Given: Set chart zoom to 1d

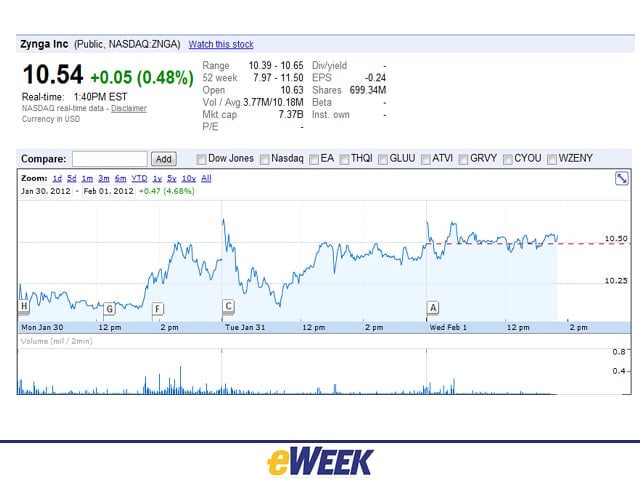Looking at the screenshot, I should click(x=57, y=178).
